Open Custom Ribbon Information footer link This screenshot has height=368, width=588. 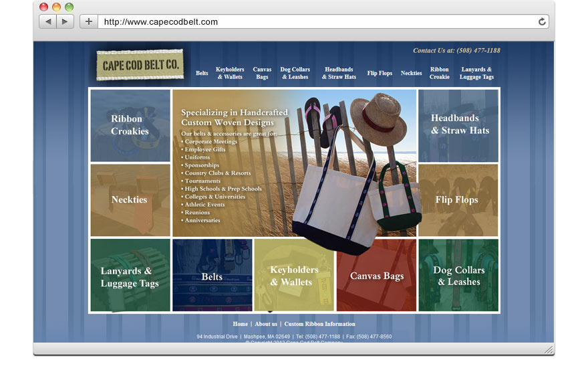[319, 324]
